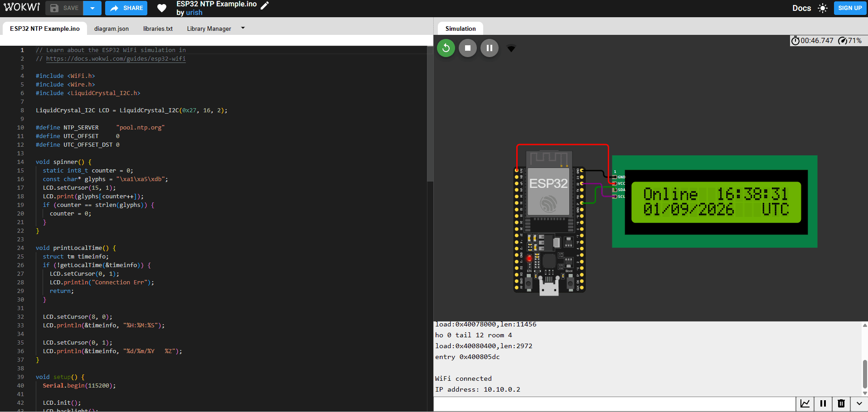Click the WiFi status icon
The width and height of the screenshot is (868, 412).
(x=511, y=48)
